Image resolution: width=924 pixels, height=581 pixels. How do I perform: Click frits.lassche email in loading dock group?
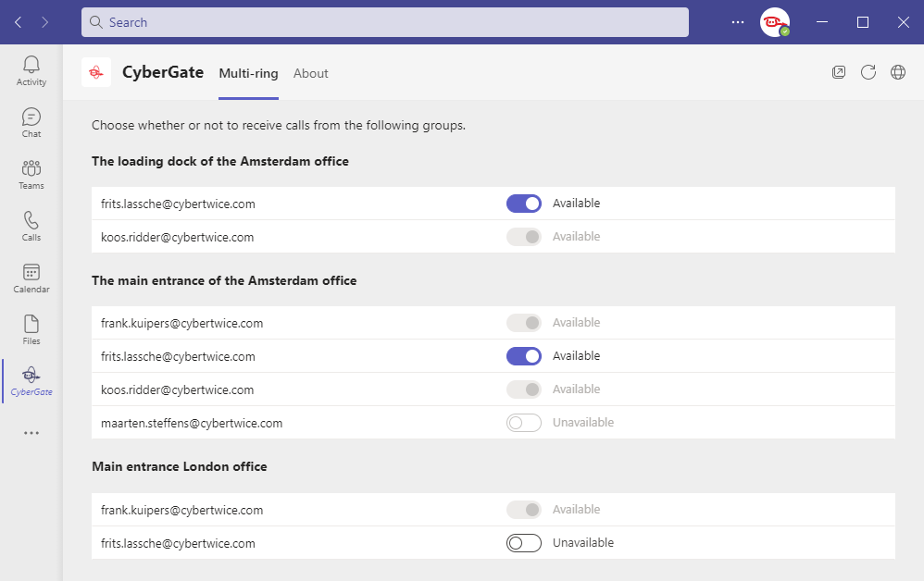coord(178,204)
